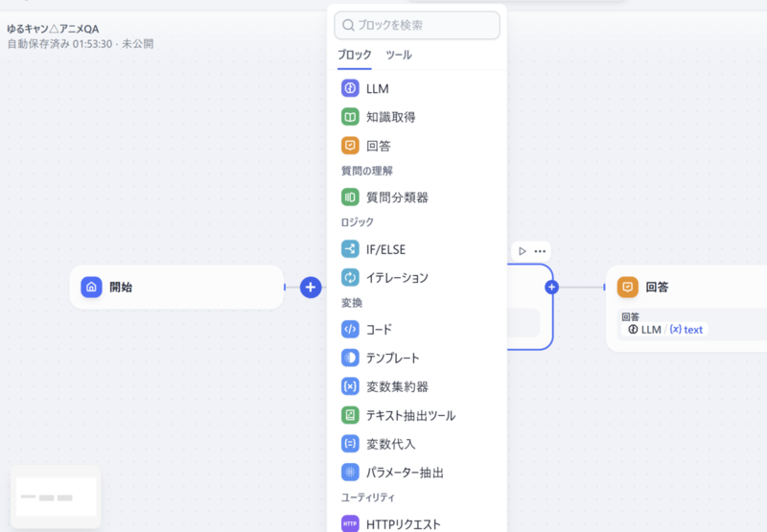The image size is (767, 532).
Task: Click the 知識取得 book icon
Action: pos(350,117)
